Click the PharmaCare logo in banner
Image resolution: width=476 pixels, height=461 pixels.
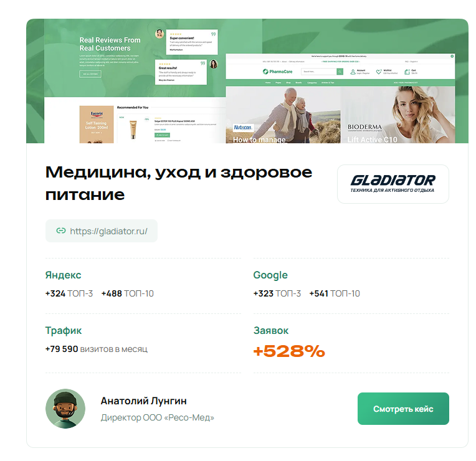coord(277,72)
